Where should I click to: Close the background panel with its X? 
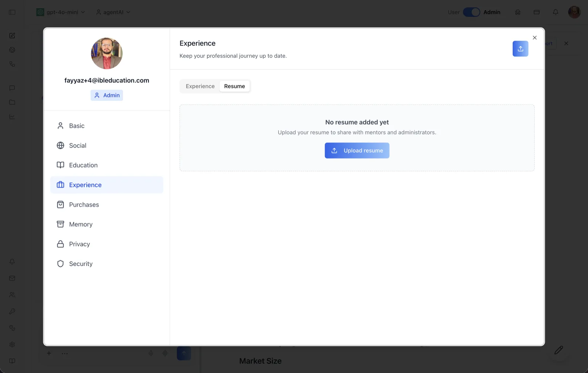[x=566, y=43]
